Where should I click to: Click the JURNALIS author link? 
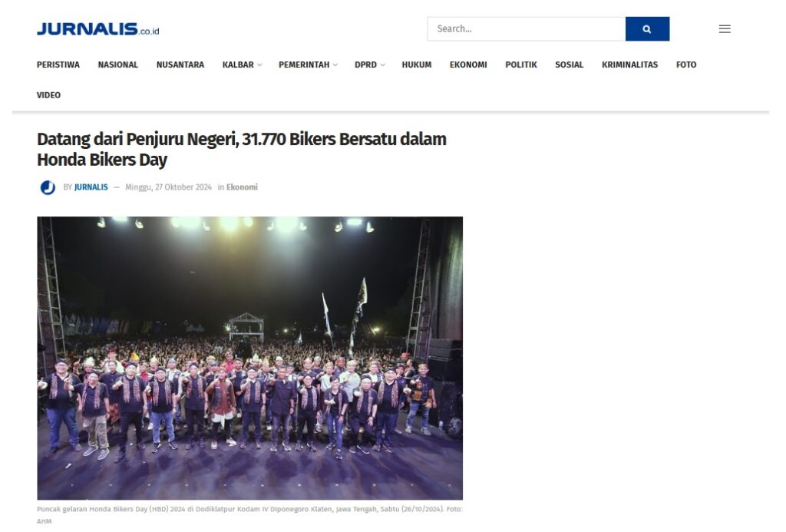pyautogui.click(x=91, y=187)
